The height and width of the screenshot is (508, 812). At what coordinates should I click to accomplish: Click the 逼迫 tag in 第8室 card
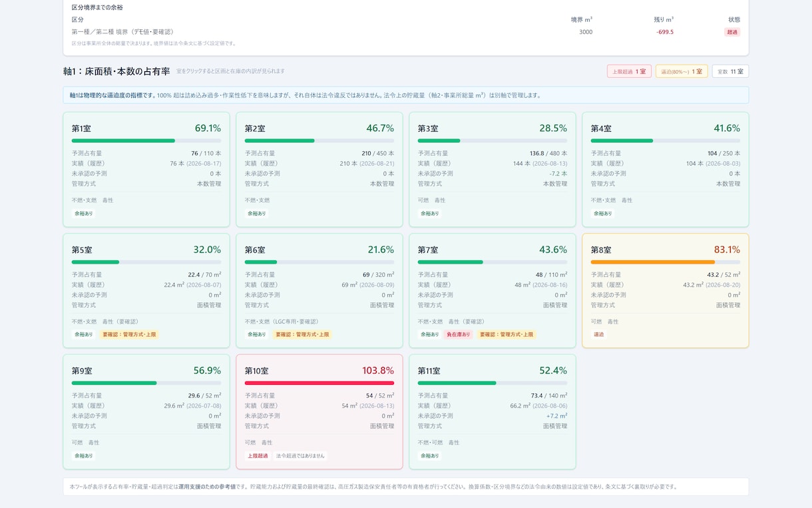(x=598, y=334)
